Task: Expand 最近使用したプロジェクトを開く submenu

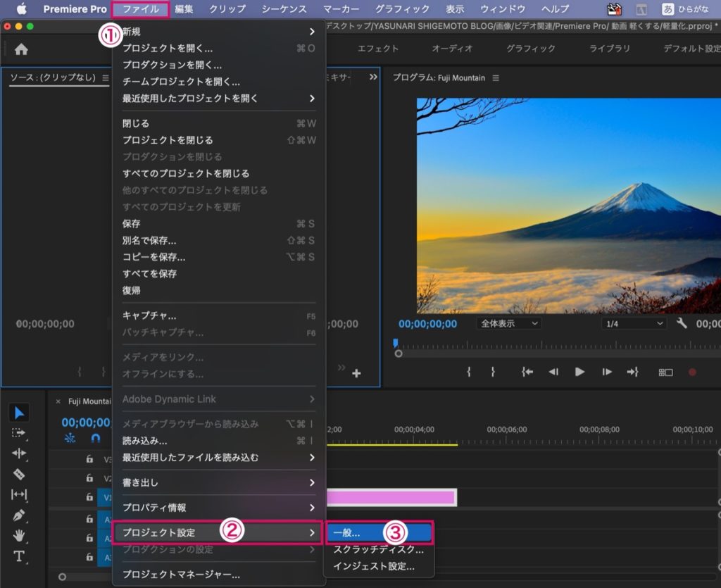Action: pos(219,99)
